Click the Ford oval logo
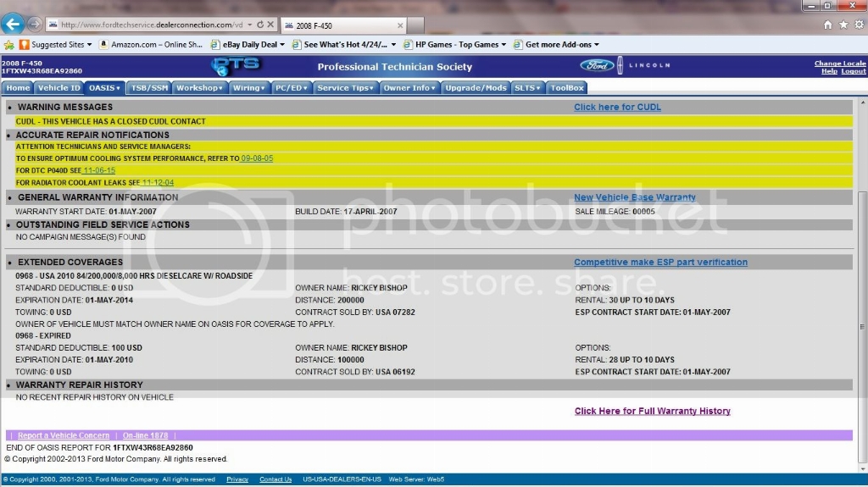The image size is (868, 487). pos(597,65)
